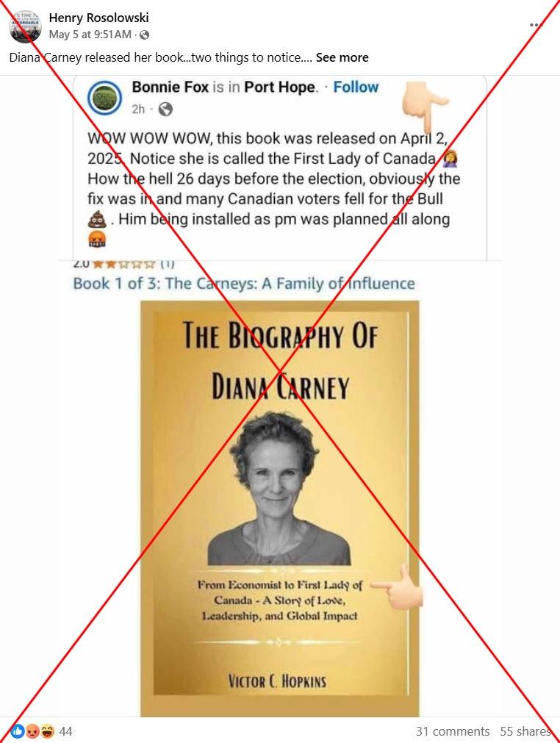
Task: Expand post text with See more
Action: click(x=342, y=57)
